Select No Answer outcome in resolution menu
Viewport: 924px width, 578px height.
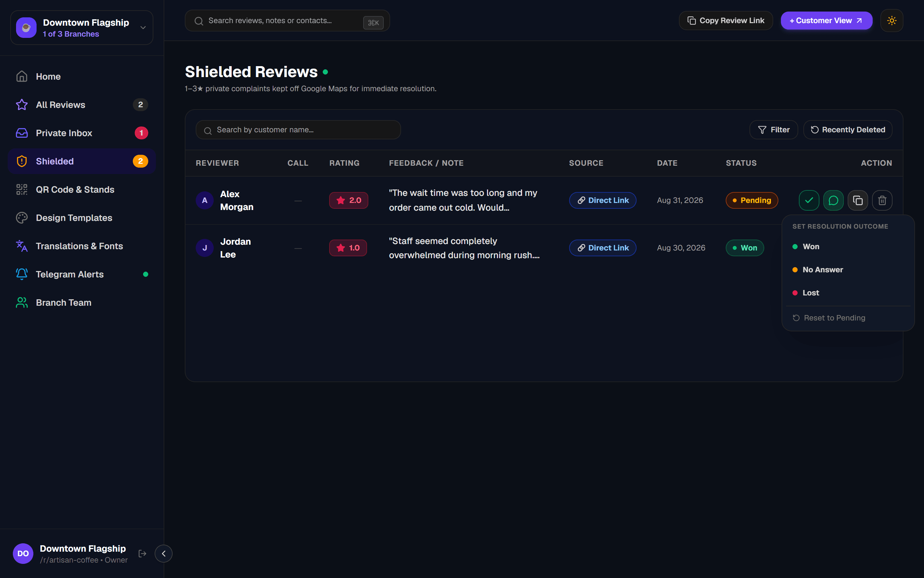click(x=848, y=270)
